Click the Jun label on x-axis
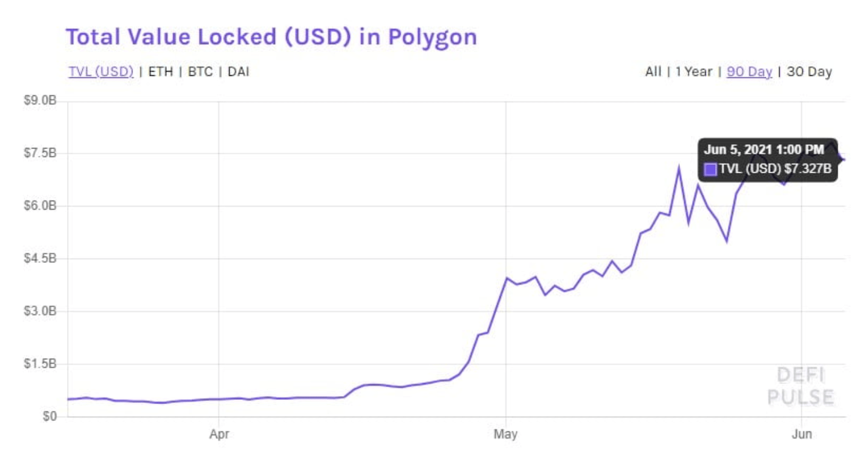Screen dimensions: 868x453 click(x=802, y=434)
